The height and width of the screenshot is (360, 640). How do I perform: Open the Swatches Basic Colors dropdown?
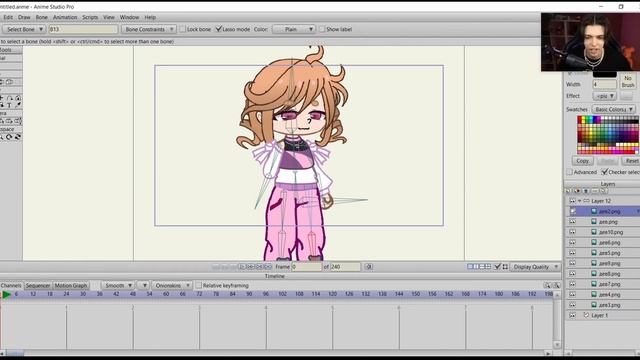click(613, 109)
